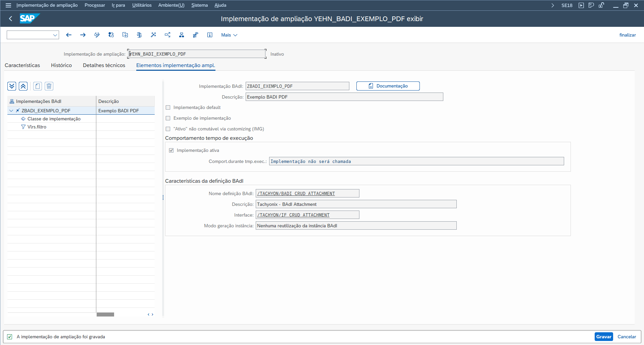Open the hamburger main menu icon
Screen dimensions: 644x345
coord(8,5)
